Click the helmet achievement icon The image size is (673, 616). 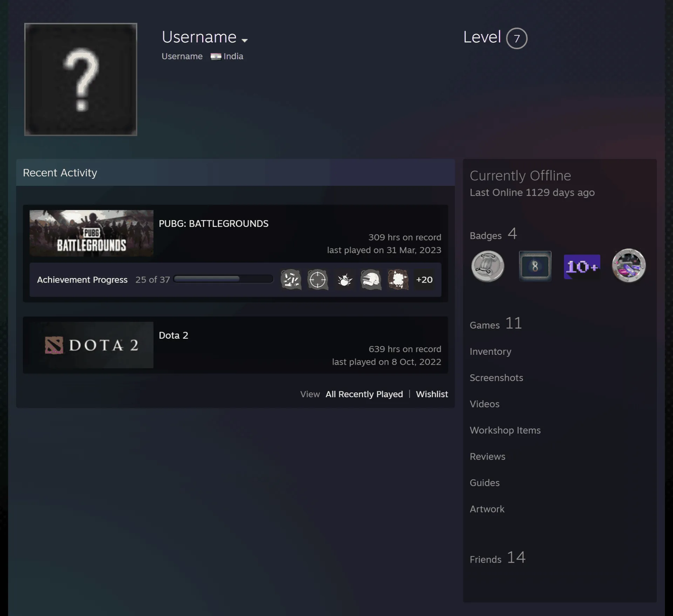[x=371, y=279]
